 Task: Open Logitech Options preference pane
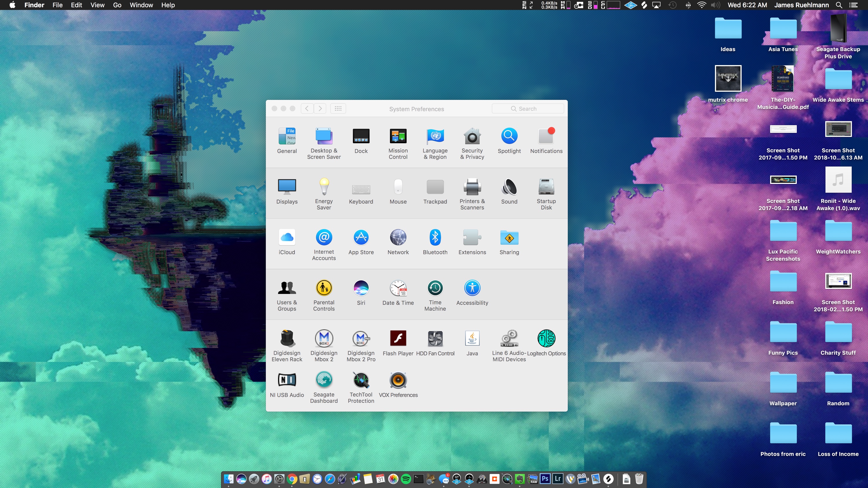tap(546, 339)
